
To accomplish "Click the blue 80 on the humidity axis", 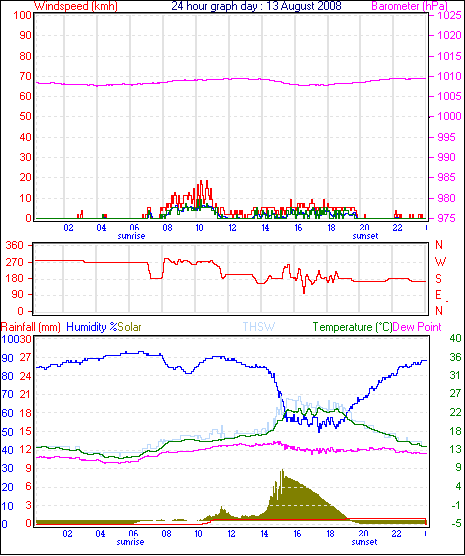I will 7,376.
